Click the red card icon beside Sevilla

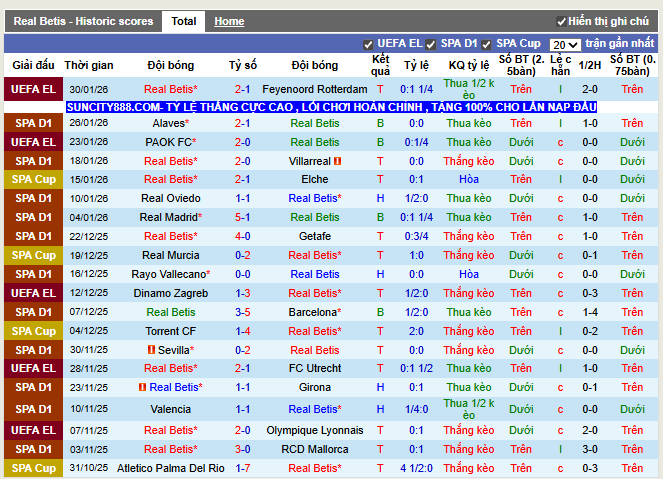tap(151, 350)
